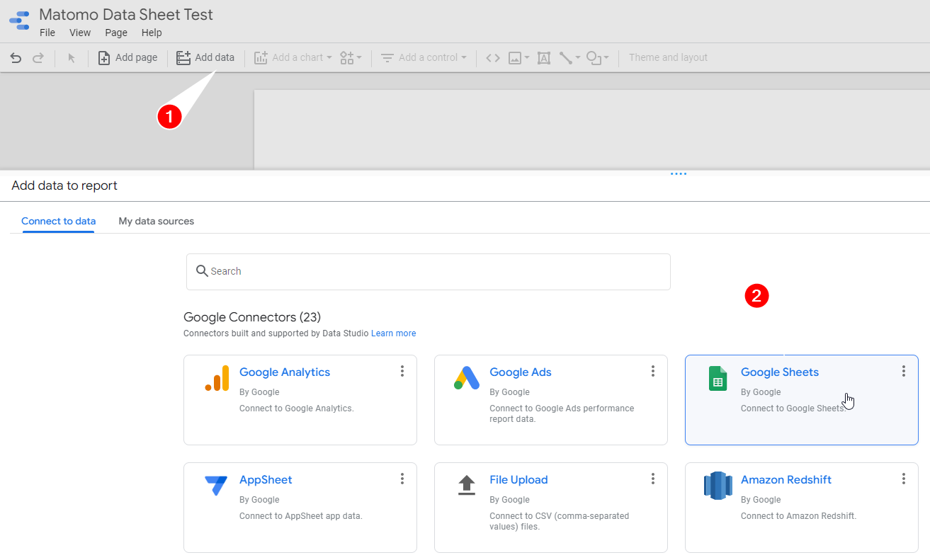930x560 pixels.
Task: Click the Redo arrow icon
Action: pos(38,58)
